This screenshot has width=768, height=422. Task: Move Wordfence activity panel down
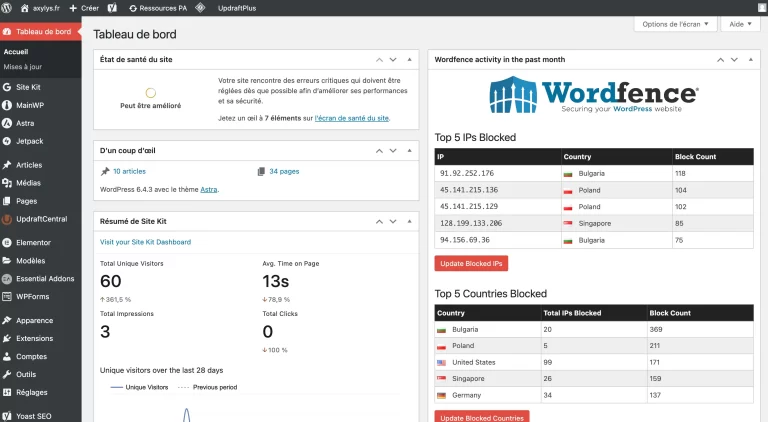[x=734, y=60]
